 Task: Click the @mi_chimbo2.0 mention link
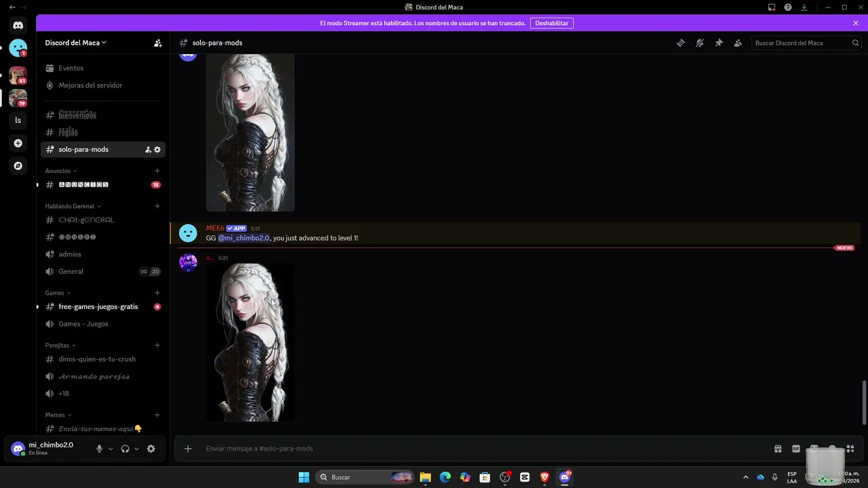coord(243,238)
